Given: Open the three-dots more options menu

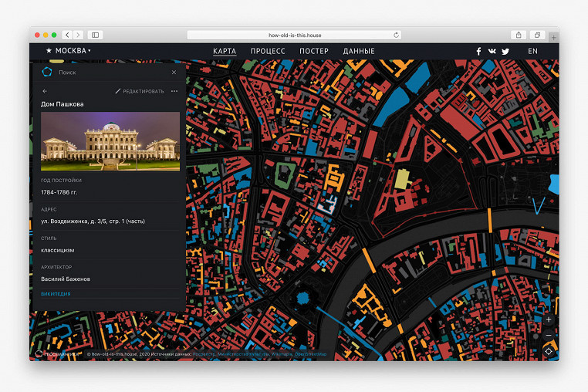Looking at the screenshot, I should click(174, 91).
